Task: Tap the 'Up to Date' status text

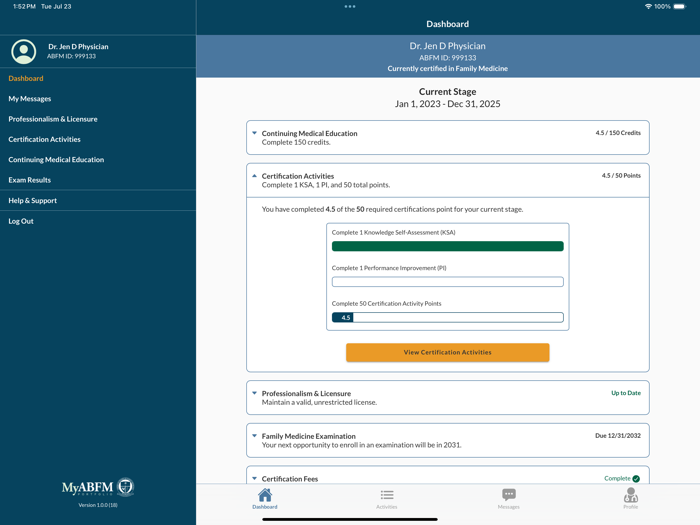Action: click(x=626, y=393)
